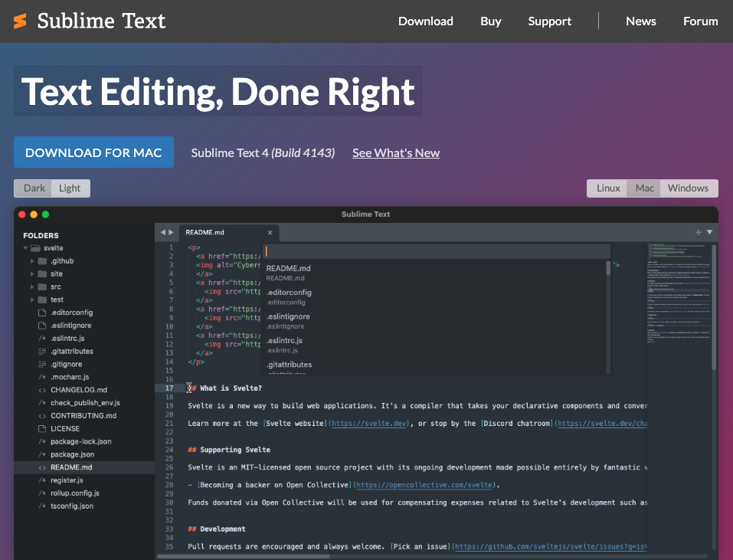Focus the Goto Anything search field
Screen dimensions: 733x560
pyautogui.click(x=436, y=251)
